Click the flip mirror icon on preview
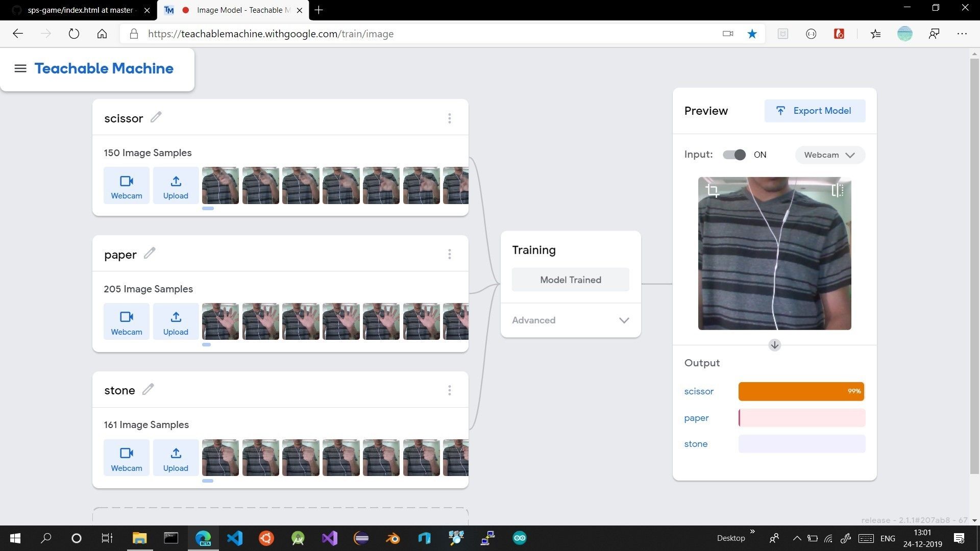This screenshot has width=980, height=551. point(837,190)
